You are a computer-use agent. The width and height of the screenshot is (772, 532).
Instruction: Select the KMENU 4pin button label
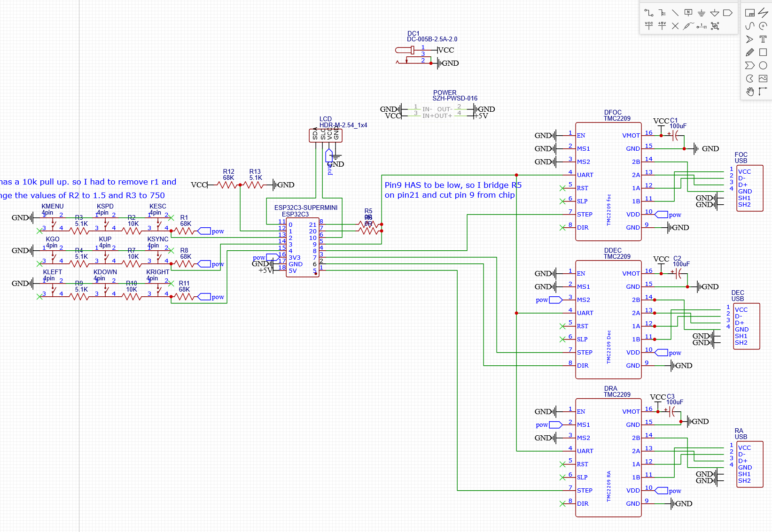pos(52,209)
